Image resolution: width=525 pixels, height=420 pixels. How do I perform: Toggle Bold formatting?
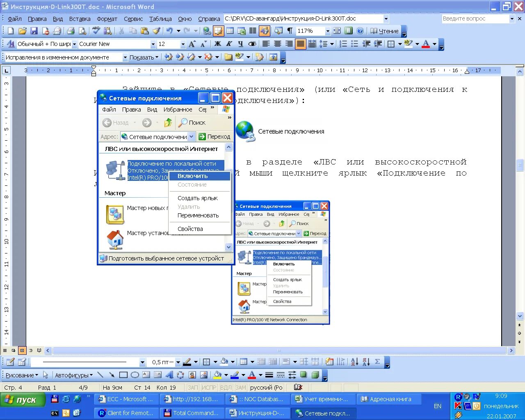218,44
